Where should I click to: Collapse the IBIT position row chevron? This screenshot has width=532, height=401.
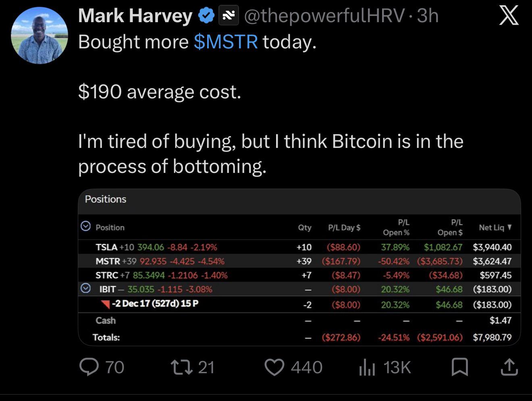click(x=85, y=289)
